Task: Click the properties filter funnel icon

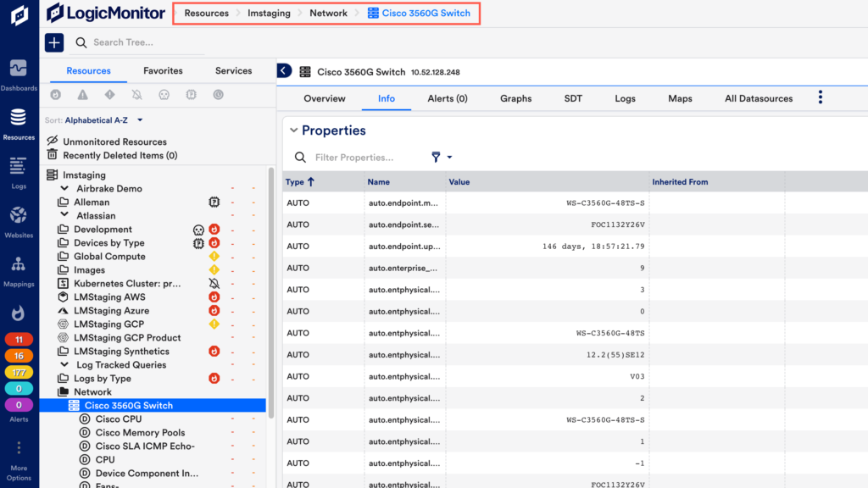Action: pos(436,157)
